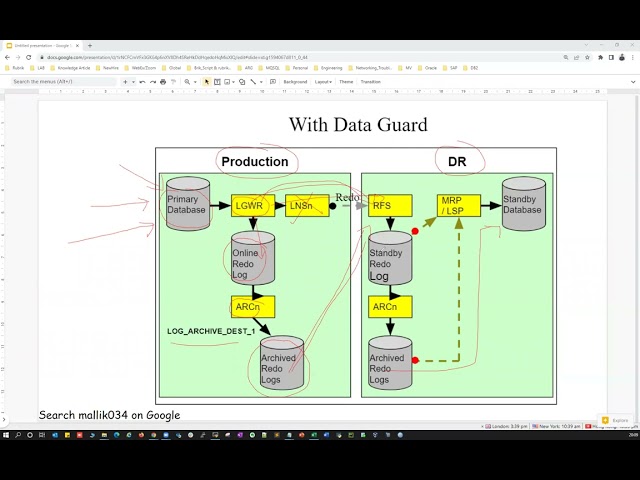Open the new slide layout dropdown arrow

pyautogui.click(x=133, y=82)
